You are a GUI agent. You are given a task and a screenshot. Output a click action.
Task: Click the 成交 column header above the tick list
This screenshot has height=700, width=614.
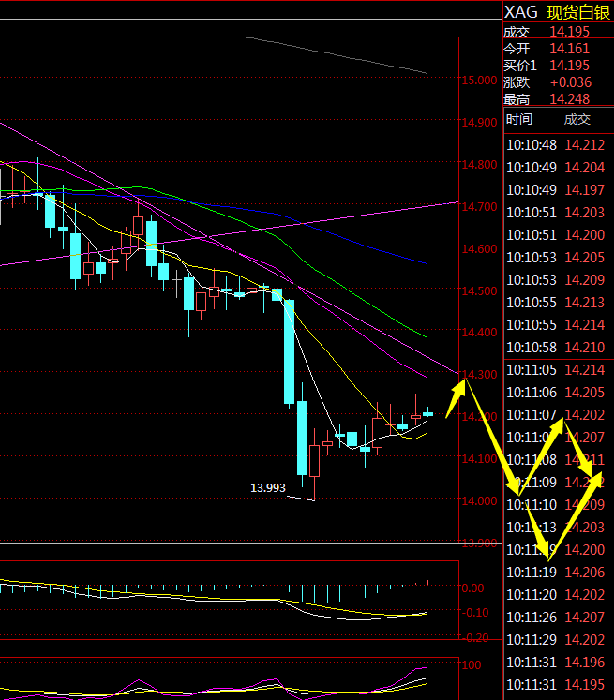point(577,119)
